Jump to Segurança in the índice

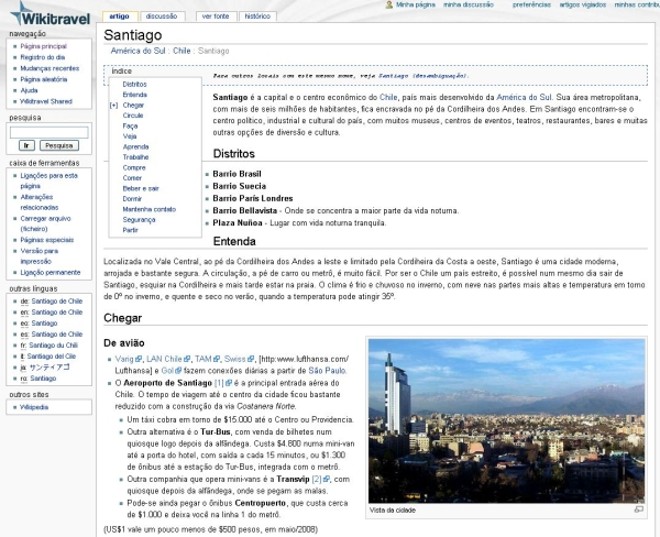pyautogui.click(x=138, y=219)
